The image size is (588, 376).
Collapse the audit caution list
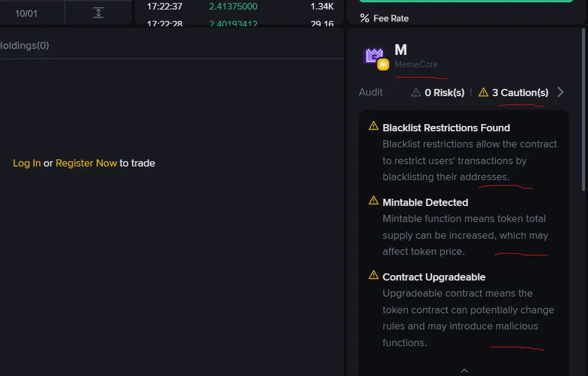(x=464, y=370)
